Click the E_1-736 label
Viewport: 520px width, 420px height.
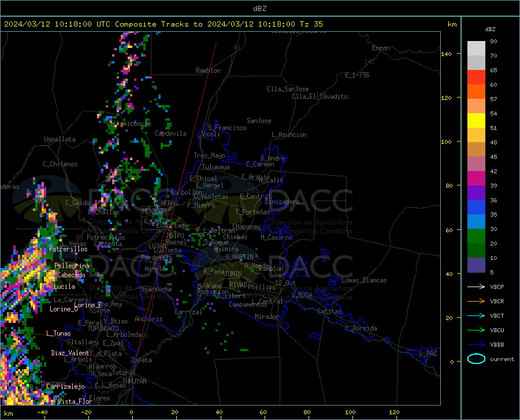click(357, 75)
